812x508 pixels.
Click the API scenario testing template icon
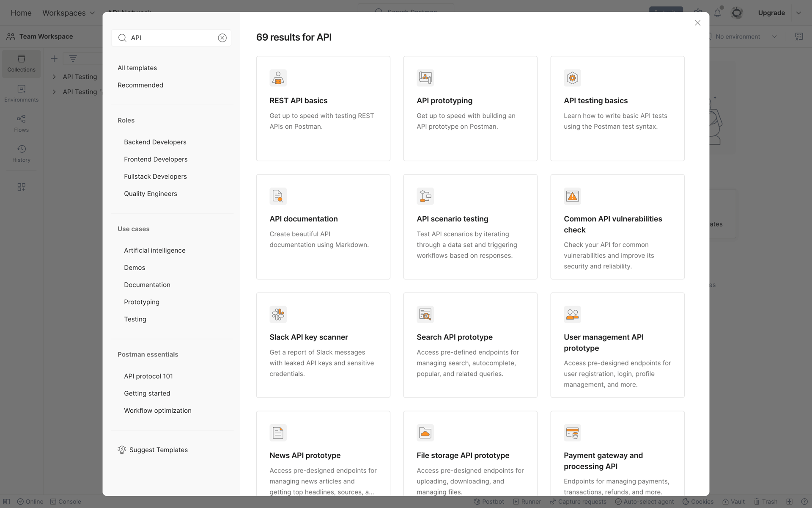[425, 196]
